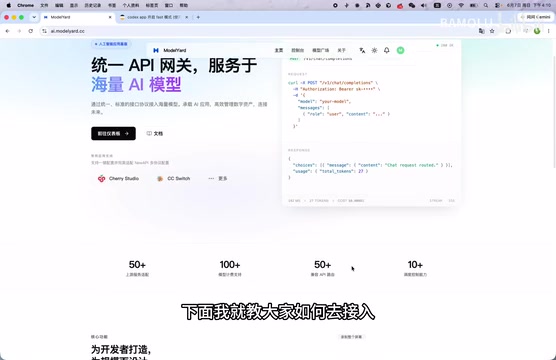Click the Cherry Studio integration
This screenshot has height=360, width=556.
(118, 178)
